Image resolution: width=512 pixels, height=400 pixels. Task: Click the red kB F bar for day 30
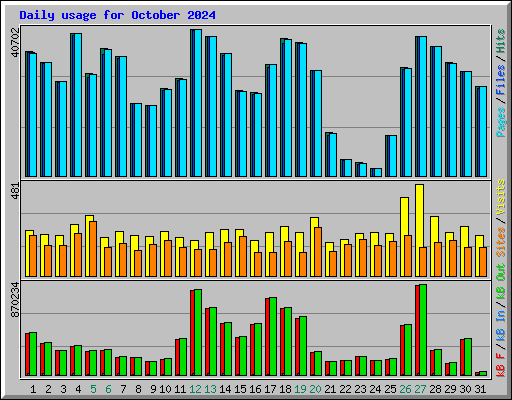462,358
